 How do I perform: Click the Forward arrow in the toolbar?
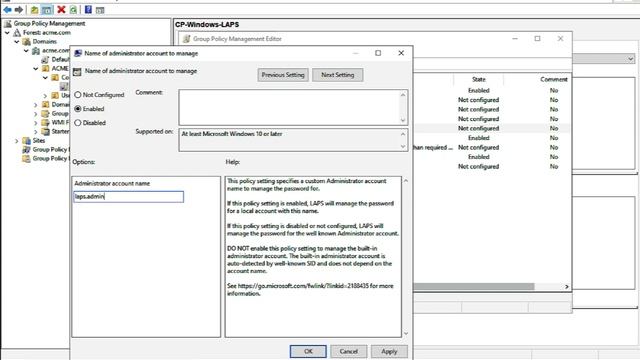(18, 9)
